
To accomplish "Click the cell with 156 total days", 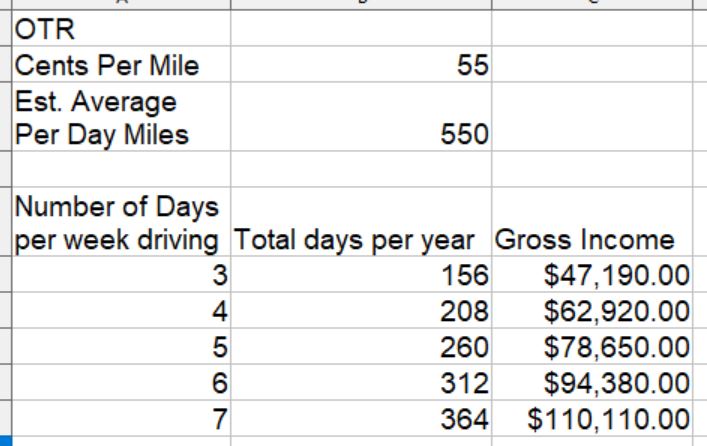I will [x=361, y=274].
